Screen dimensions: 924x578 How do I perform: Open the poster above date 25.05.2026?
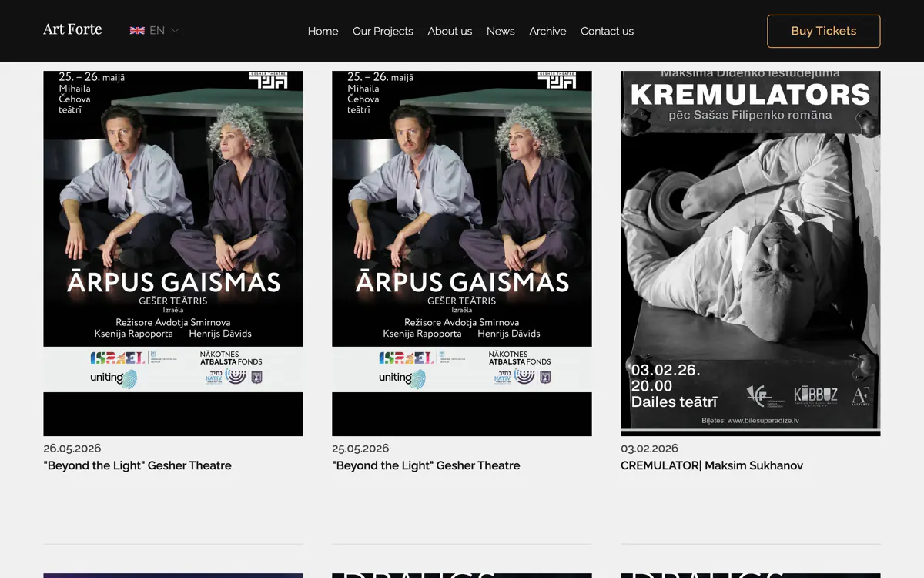[462, 254]
